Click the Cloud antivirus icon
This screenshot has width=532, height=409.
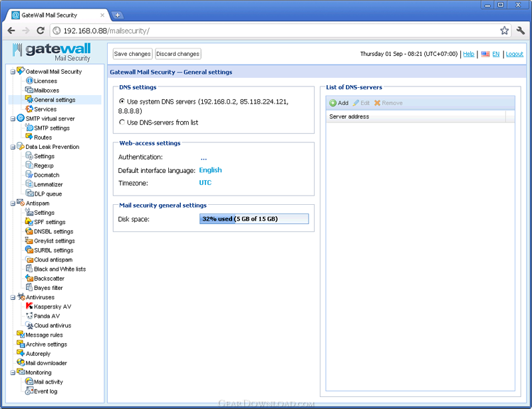click(x=29, y=325)
